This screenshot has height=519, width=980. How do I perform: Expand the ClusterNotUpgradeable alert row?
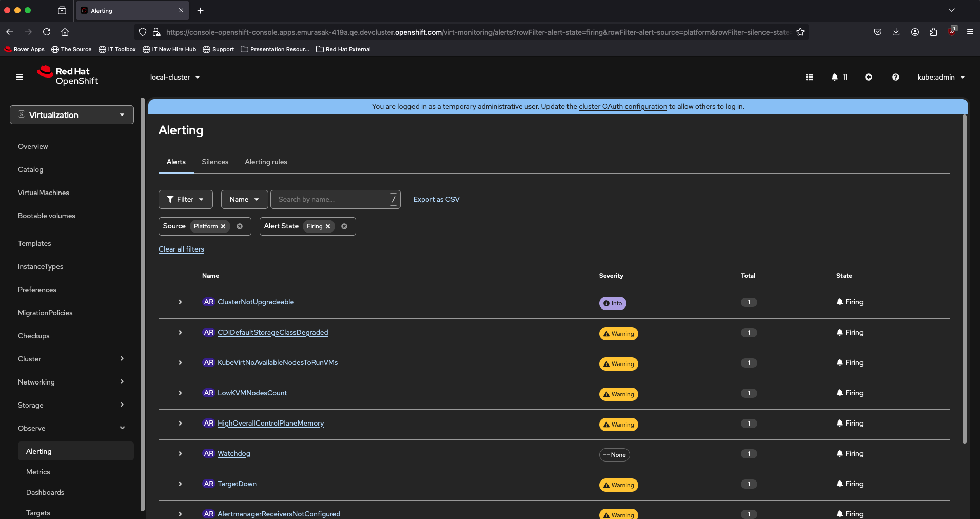tap(180, 302)
